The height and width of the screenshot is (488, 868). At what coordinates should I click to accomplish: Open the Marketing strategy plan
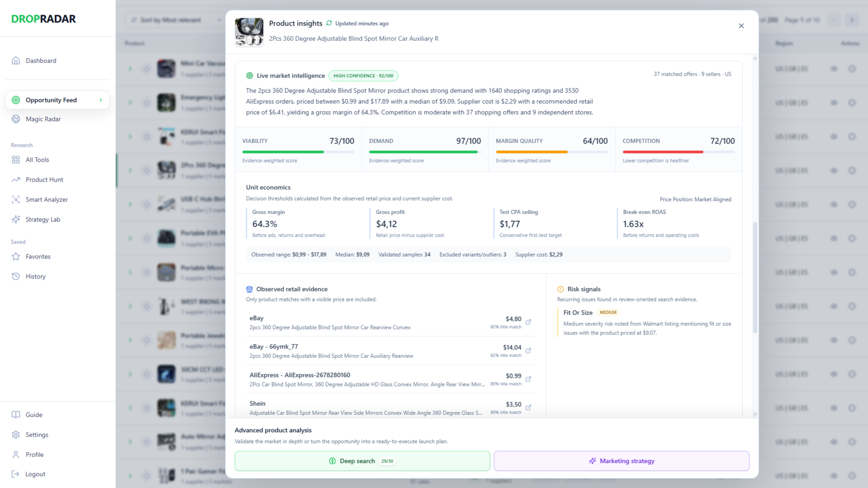(x=622, y=461)
